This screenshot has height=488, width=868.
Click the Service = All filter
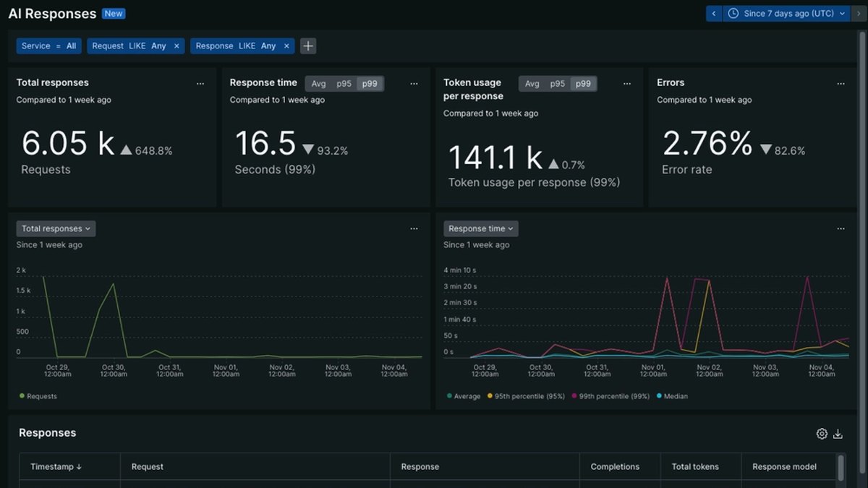48,46
